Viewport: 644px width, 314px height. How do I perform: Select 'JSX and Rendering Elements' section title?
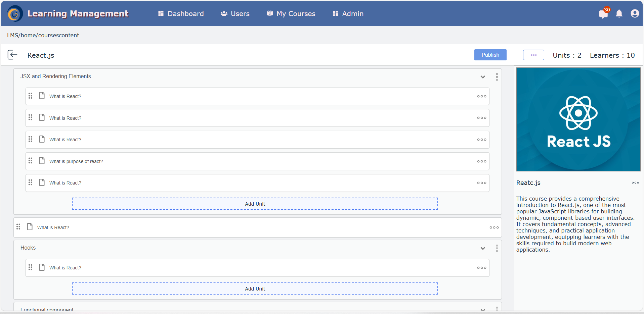click(55, 76)
